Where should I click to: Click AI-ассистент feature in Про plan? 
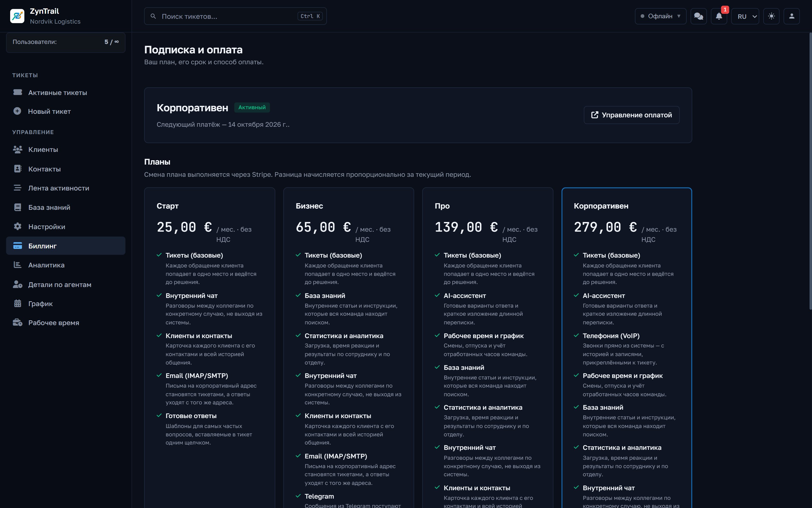tap(465, 296)
